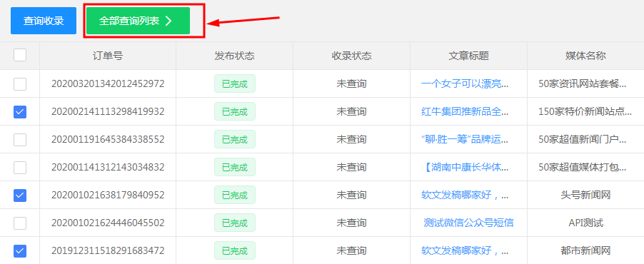The height and width of the screenshot is (264, 644).
Task: Select order number 202002141113298419932
Action: (108, 112)
